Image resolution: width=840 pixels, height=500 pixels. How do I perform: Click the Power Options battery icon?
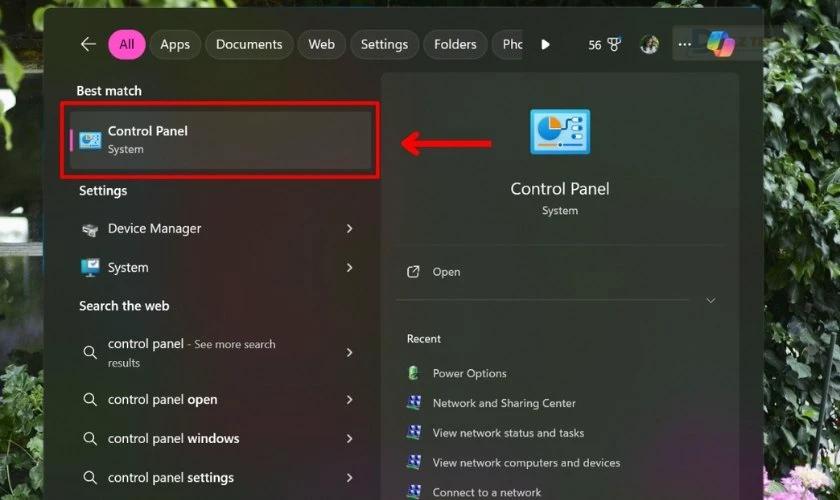coord(414,373)
